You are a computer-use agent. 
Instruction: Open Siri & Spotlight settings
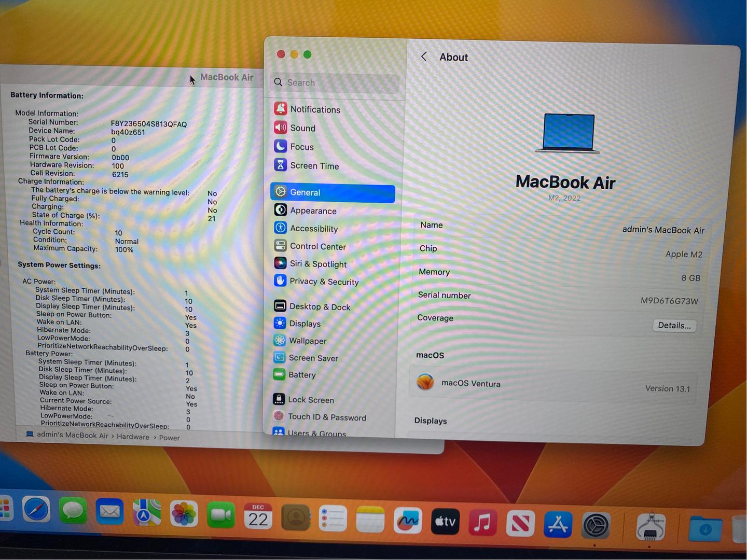coord(310,263)
